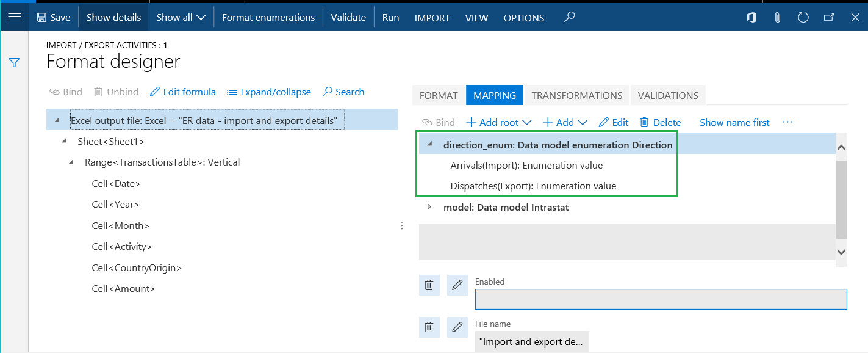This screenshot has height=353, width=868.
Task: Expand the model: Data model Intrastat node
Action: click(x=429, y=207)
